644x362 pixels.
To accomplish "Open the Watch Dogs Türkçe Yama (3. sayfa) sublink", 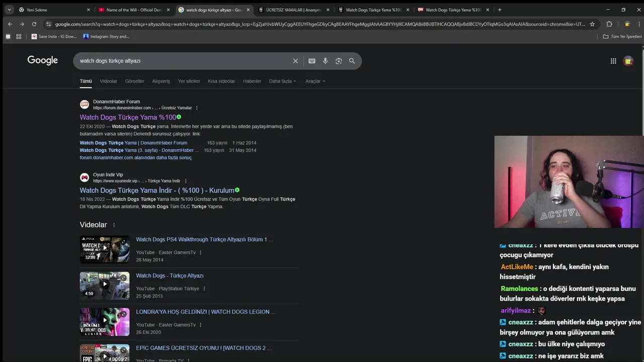I will pyautogui.click(x=139, y=150).
